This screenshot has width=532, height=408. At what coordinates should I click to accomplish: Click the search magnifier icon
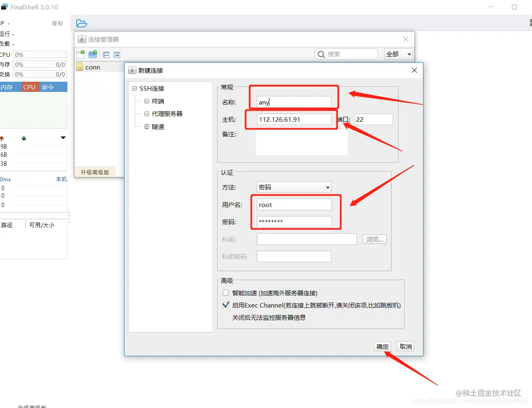(x=321, y=54)
